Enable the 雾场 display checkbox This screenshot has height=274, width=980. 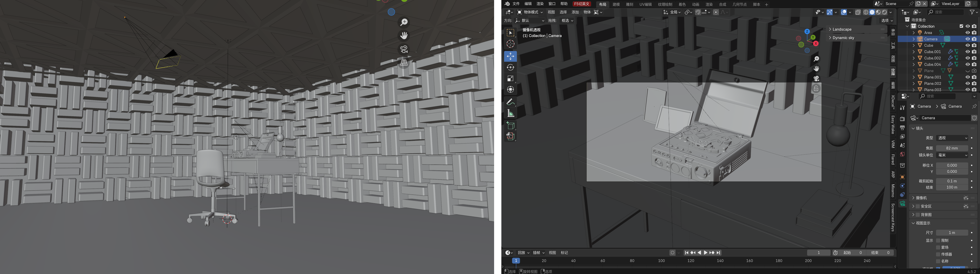[x=938, y=247]
